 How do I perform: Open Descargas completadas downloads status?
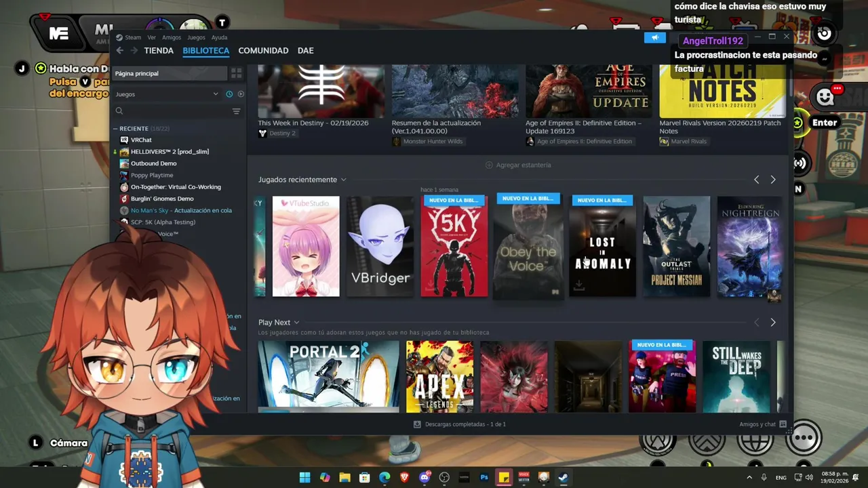coord(460,424)
